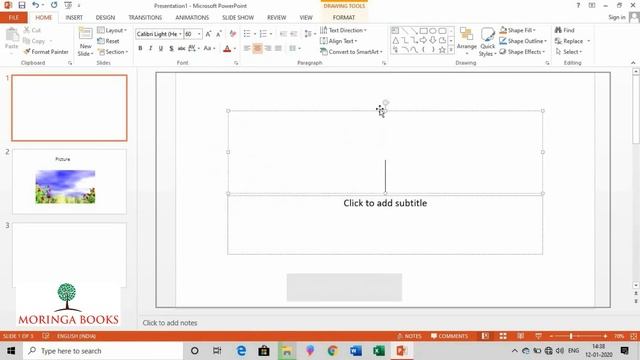Image resolution: width=640 pixels, height=360 pixels.
Task: Select the Text Box shape in gallery
Action: [x=395, y=31]
